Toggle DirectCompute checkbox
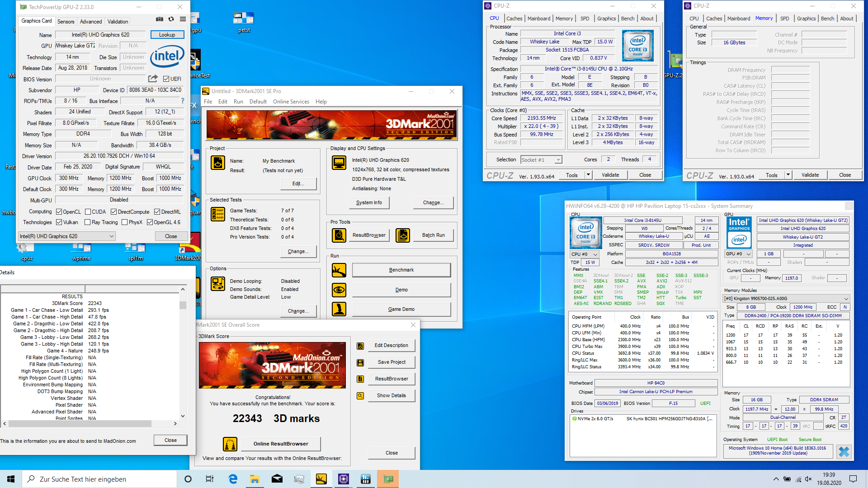Viewport: 868px width, 488px height. coord(113,212)
